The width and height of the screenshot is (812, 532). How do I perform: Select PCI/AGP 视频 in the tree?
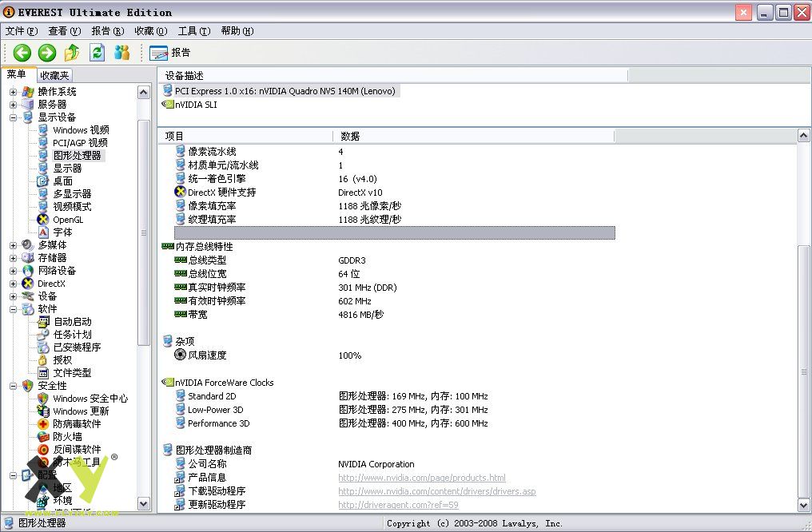click(x=80, y=143)
